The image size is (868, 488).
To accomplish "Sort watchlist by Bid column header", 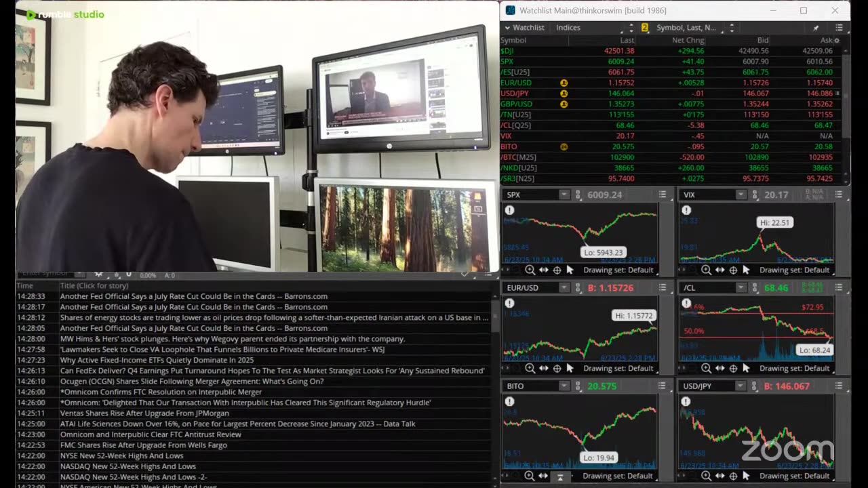I will pyautogui.click(x=763, y=40).
